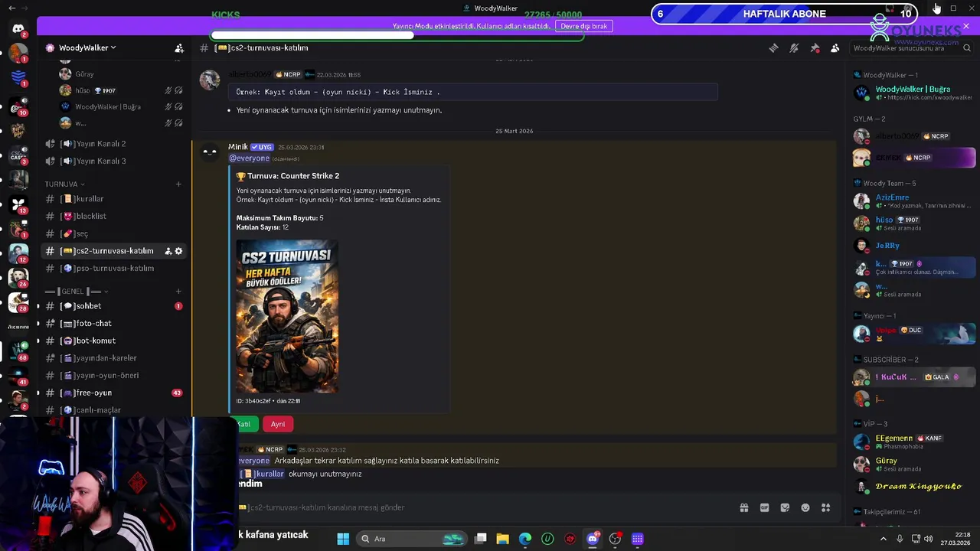Click the taskbar Ara search box

click(x=413, y=539)
